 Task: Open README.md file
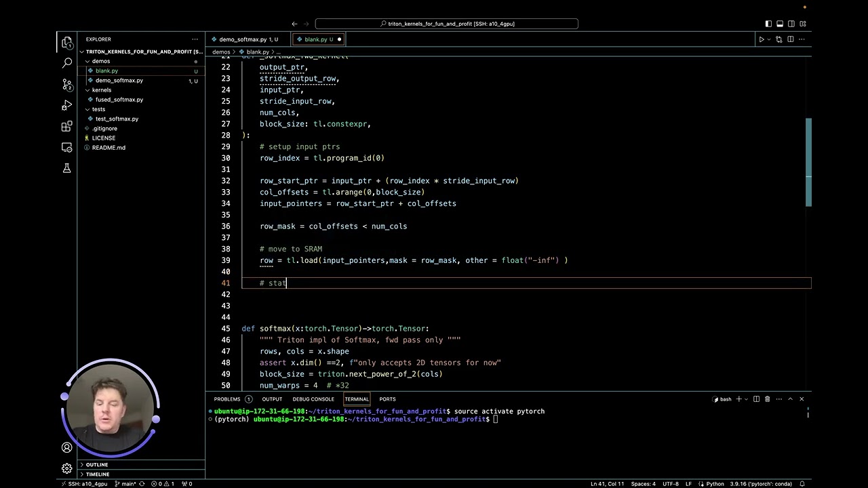[141, 148]
